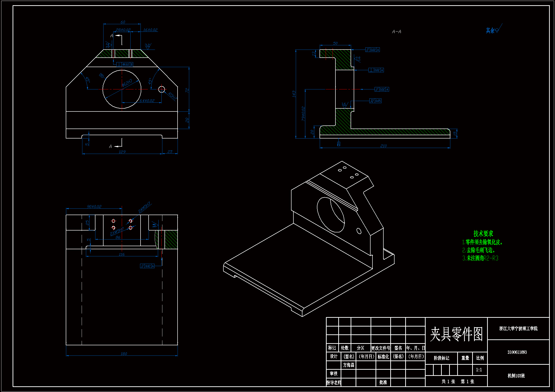Select designer name 方海昌 in title block
Viewport: 555px width, 392px height.
coord(348,365)
